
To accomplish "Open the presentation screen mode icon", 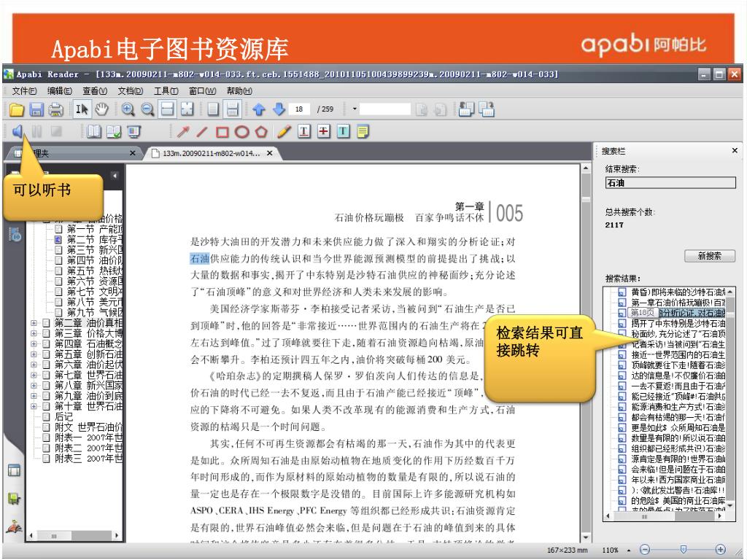I will (x=134, y=131).
